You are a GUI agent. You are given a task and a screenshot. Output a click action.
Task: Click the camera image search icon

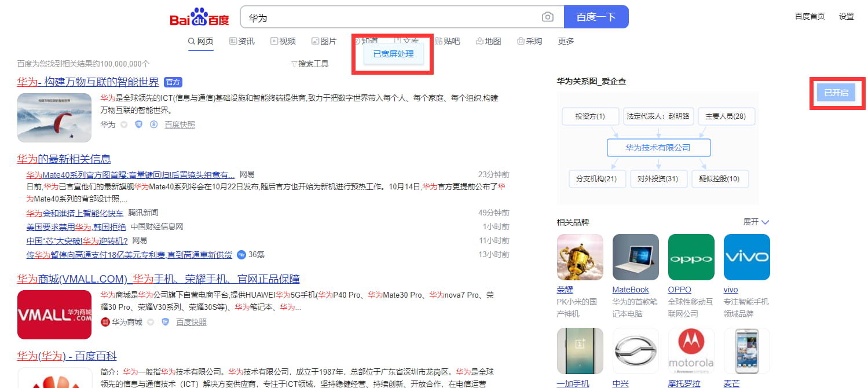click(547, 17)
